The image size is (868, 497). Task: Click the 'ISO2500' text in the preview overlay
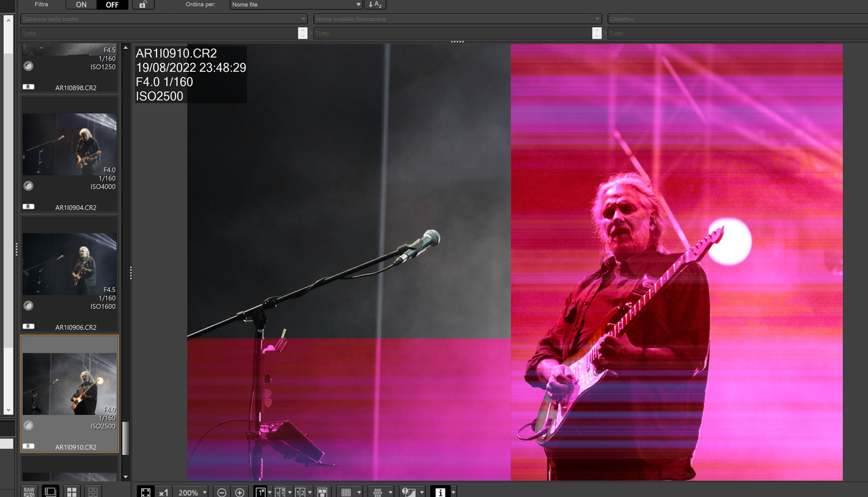coord(159,96)
